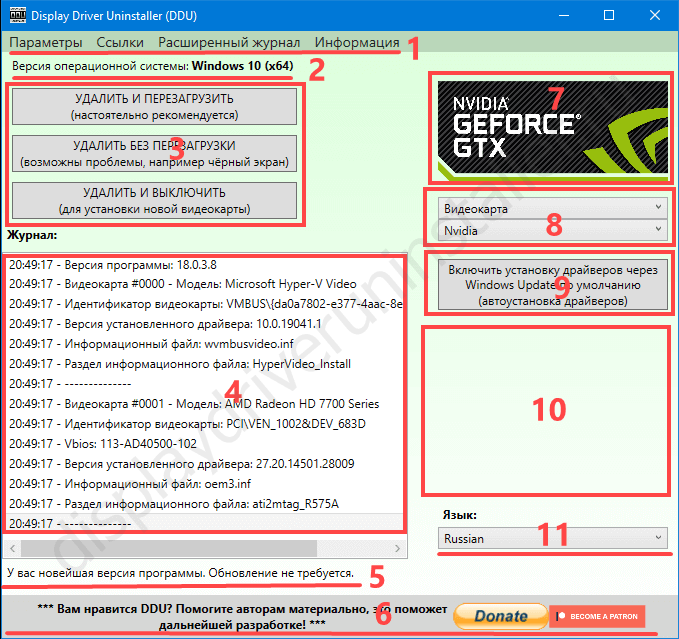
Task: Click the log's horizontal scrollbar thumb
Action: pos(169,549)
